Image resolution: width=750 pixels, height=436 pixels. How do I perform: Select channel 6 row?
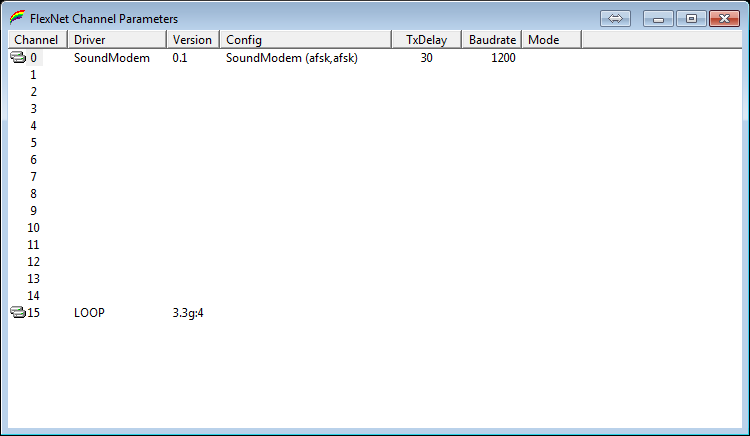pos(33,160)
